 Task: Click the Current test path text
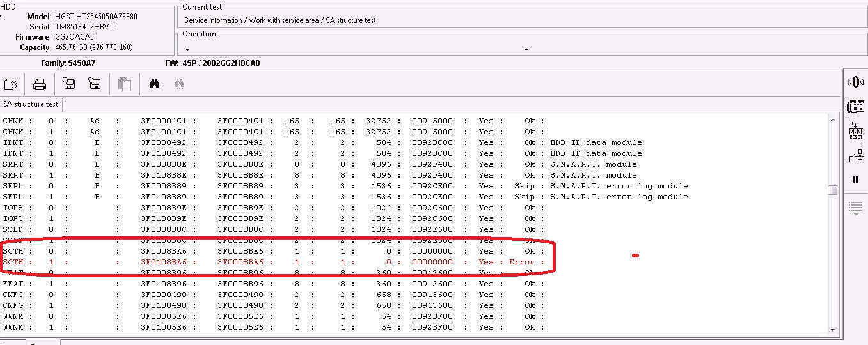[x=280, y=20]
